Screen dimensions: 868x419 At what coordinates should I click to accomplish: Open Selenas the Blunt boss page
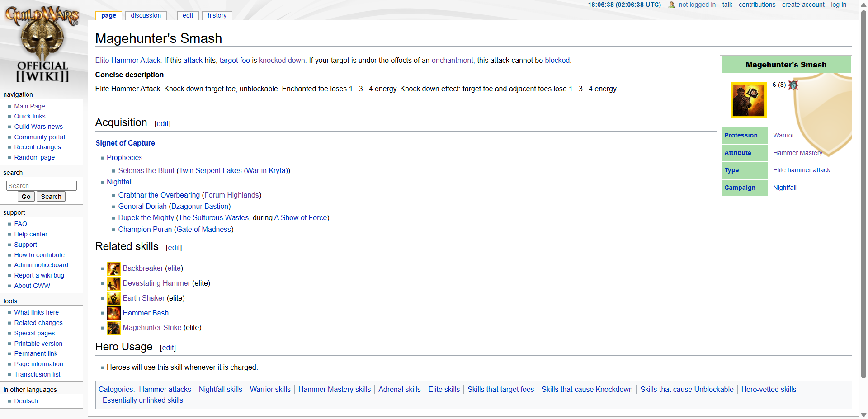pos(146,170)
